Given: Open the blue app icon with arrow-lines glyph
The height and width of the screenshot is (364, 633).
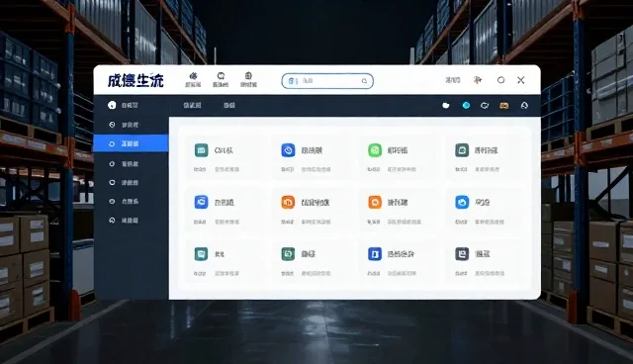Looking at the screenshot, I should coord(201,202).
